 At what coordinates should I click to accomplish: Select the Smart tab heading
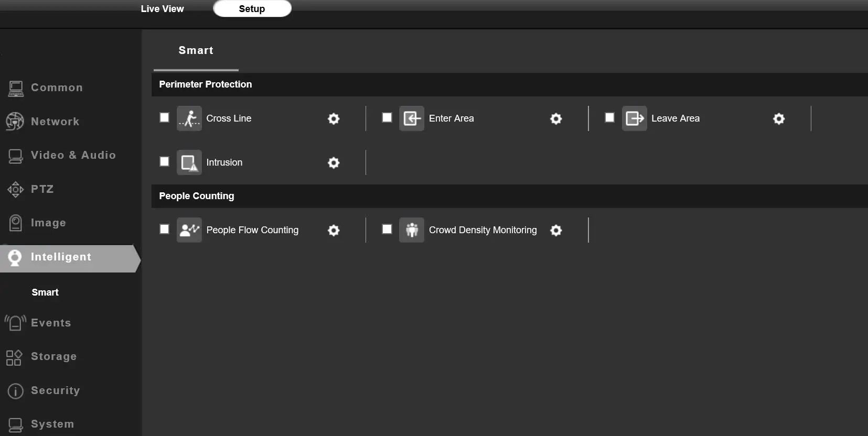pos(196,50)
